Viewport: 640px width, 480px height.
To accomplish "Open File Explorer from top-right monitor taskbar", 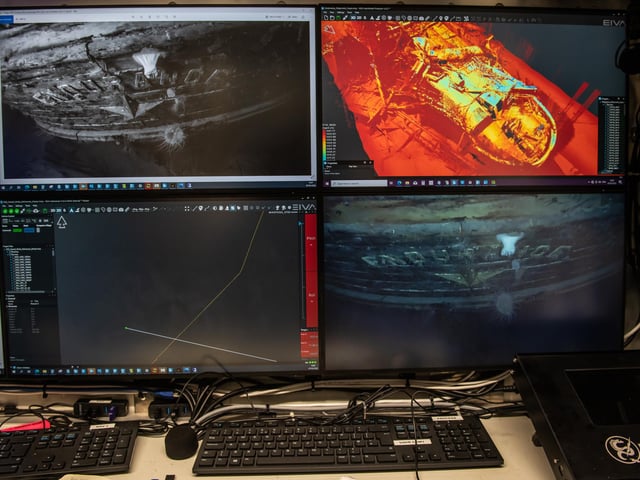I will [407, 183].
